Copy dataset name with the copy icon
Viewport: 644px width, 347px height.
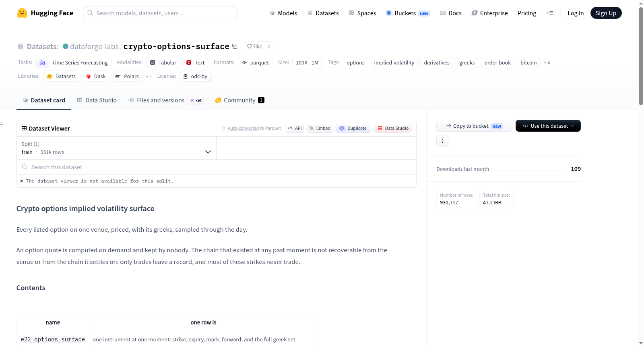235,46
